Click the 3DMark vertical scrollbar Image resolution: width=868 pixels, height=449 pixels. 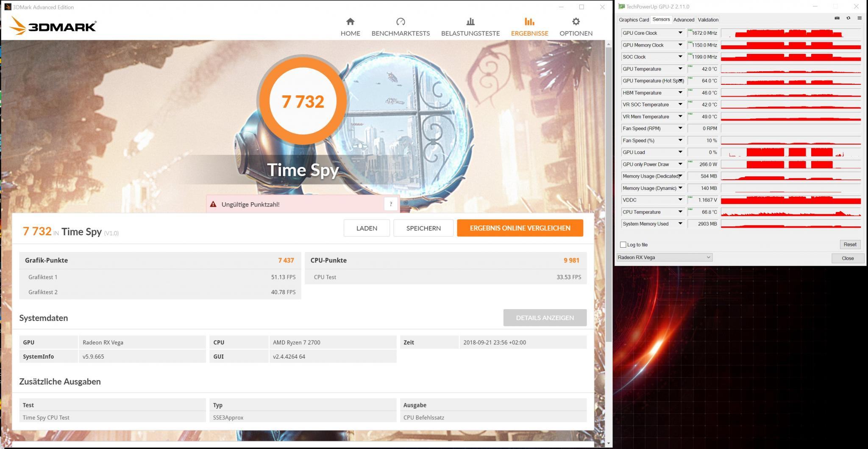(x=609, y=195)
